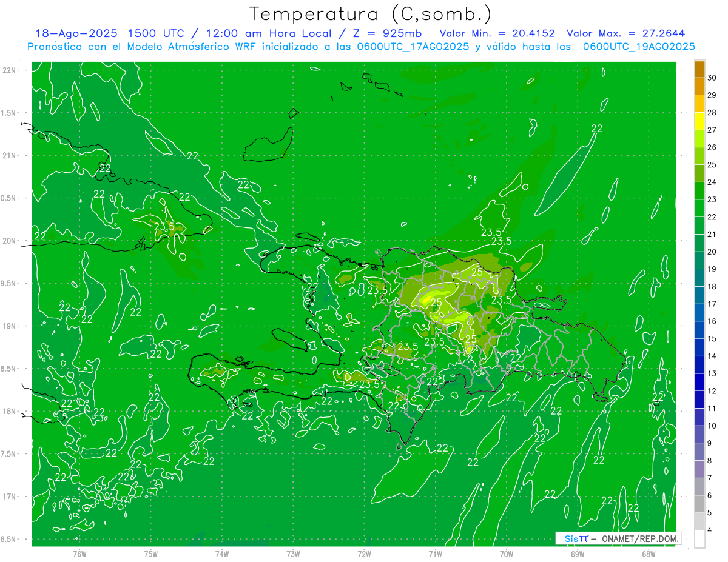Viewport: 728px width, 562px height.
Task: Click the "15" label on the color scale
Action: pos(712,338)
